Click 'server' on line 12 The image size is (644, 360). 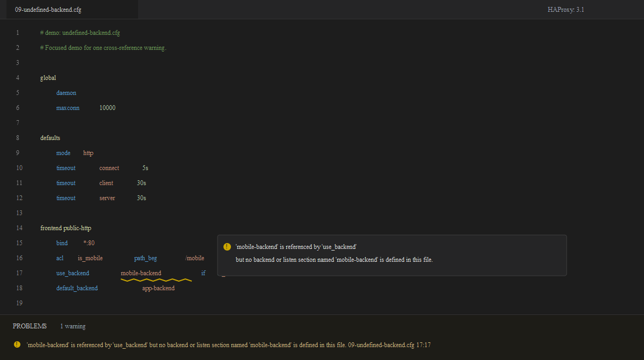(x=107, y=198)
